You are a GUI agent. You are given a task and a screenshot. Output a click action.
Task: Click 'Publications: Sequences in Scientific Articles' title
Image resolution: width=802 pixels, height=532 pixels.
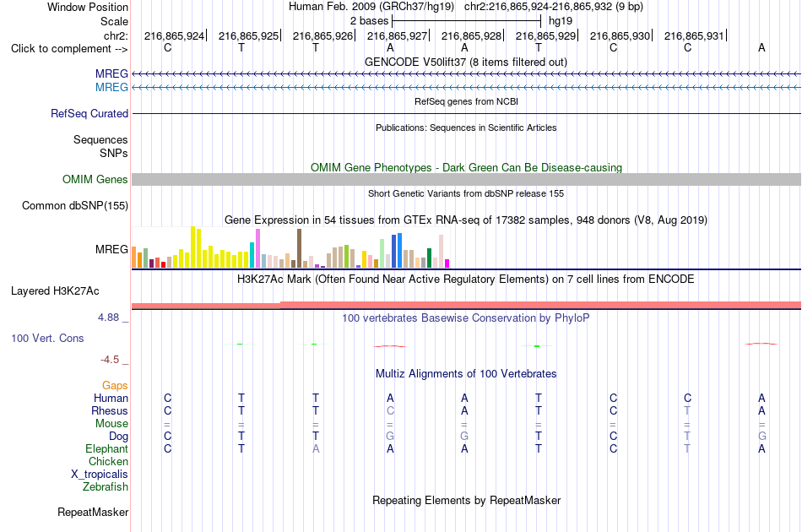[466, 128]
